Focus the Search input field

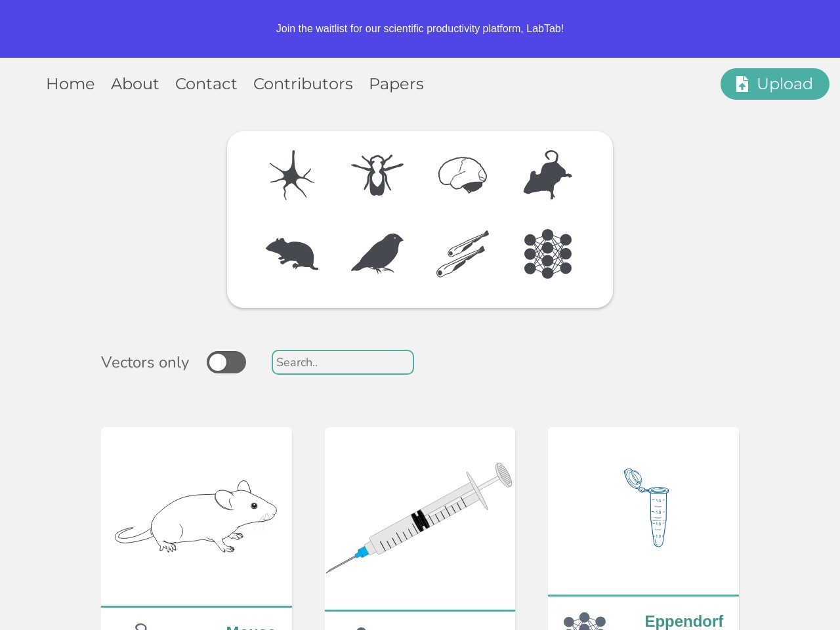343,362
